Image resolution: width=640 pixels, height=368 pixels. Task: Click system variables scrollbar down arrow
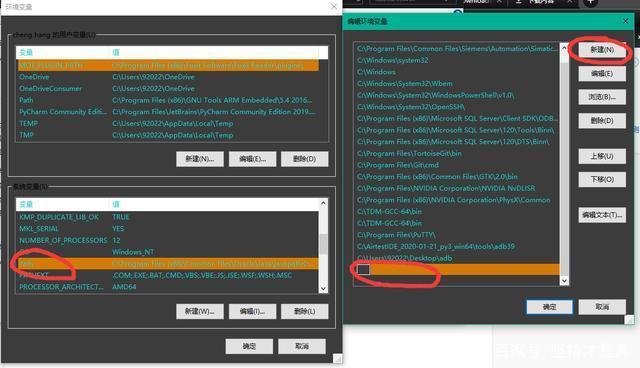[323, 288]
